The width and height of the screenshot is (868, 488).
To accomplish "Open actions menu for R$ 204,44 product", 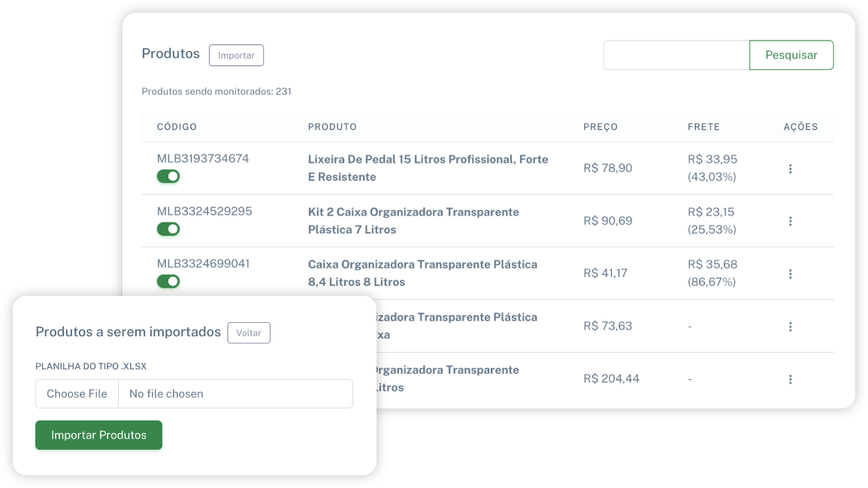I will (x=790, y=379).
